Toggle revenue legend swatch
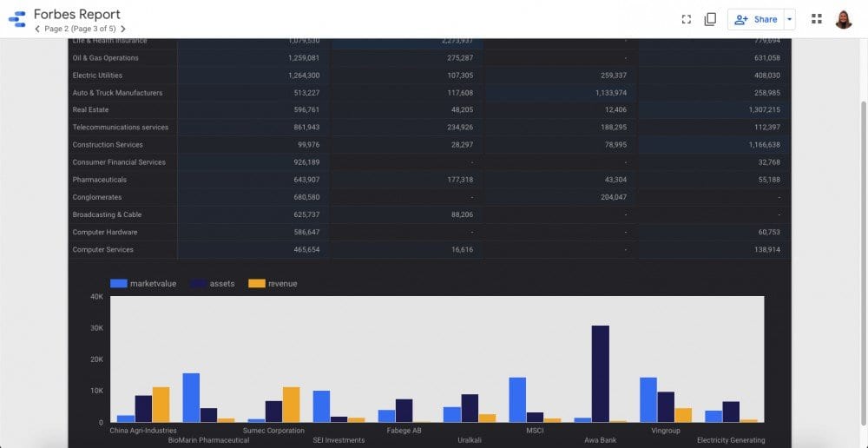 pyautogui.click(x=257, y=284)
